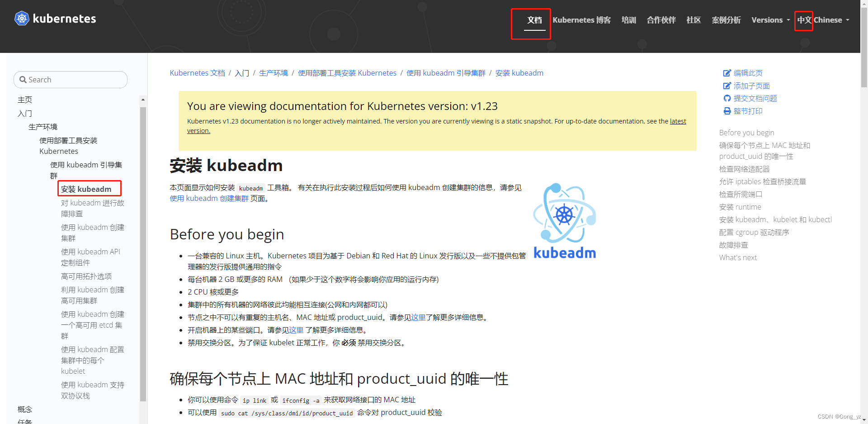868x424 pixels.
Task: Select the 文档 navigation tab
Action: tap(535, 20)
